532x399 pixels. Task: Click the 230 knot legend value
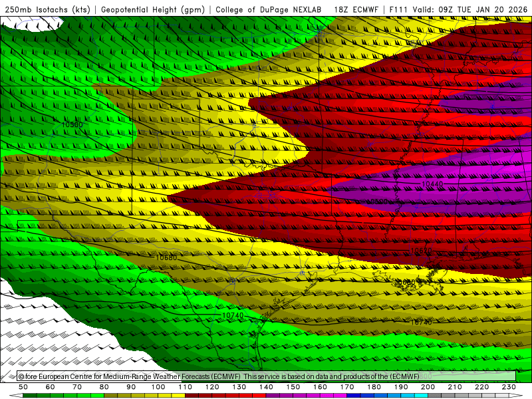509,387
